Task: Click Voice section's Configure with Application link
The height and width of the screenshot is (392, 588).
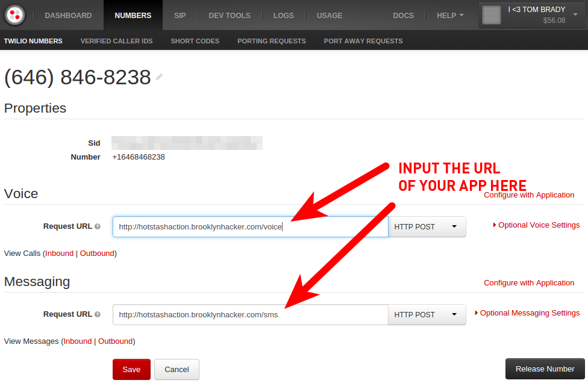Action: click(x=529, y=195)
